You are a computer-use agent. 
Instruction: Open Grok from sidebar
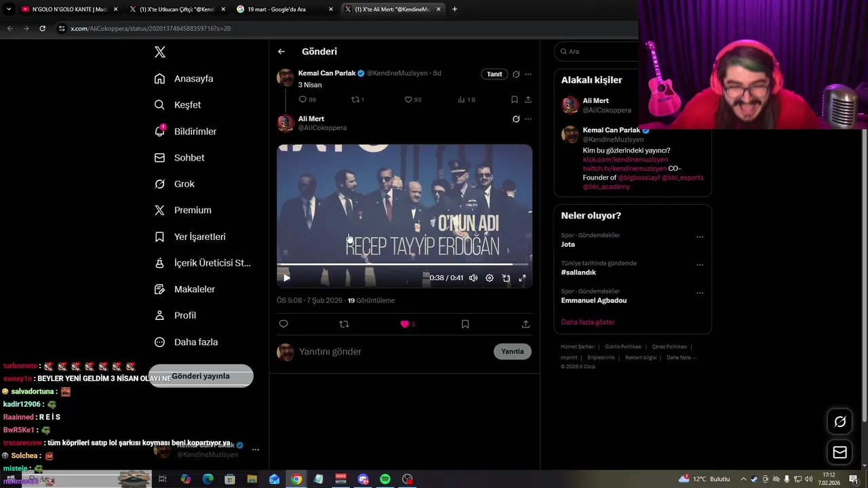tap(174, 184)
